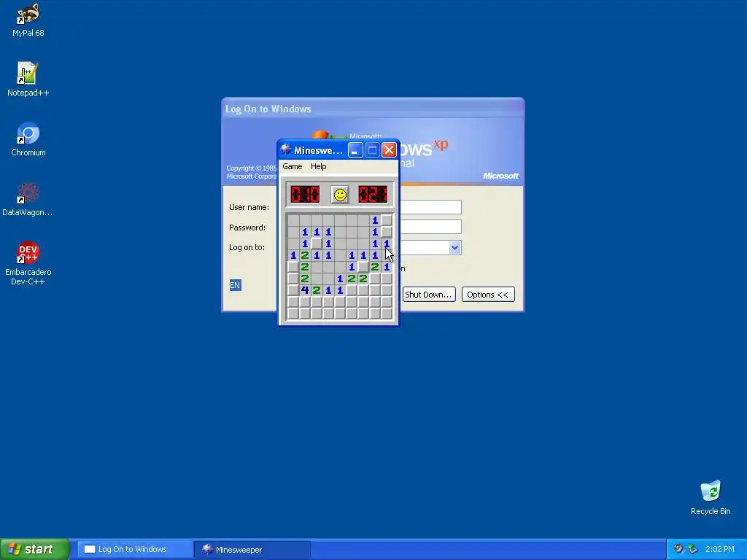Click the Shut Down... button
Screen dimensions: 747x560
click(428, 295)
